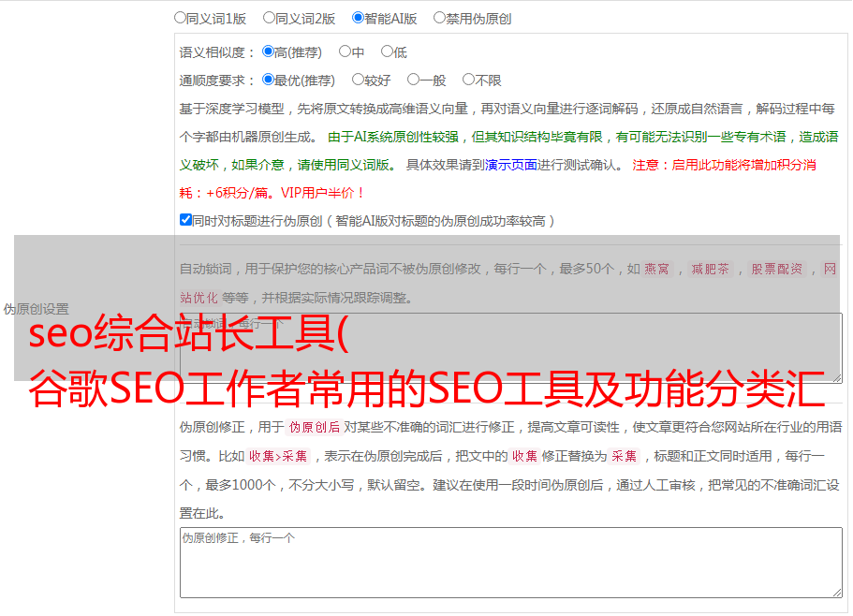Grab the resize handle of 伪原创修正 textarea
The height and width of the screenshot is (616, 853).
click(837, 593)
